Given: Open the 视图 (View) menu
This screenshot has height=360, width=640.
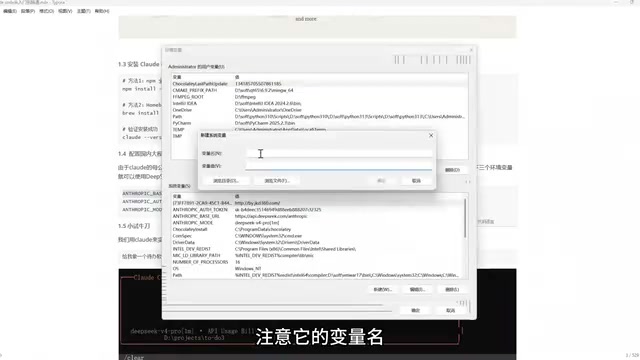Looking at the screenshot, I should pyautogui.click(x=65, y=11).
